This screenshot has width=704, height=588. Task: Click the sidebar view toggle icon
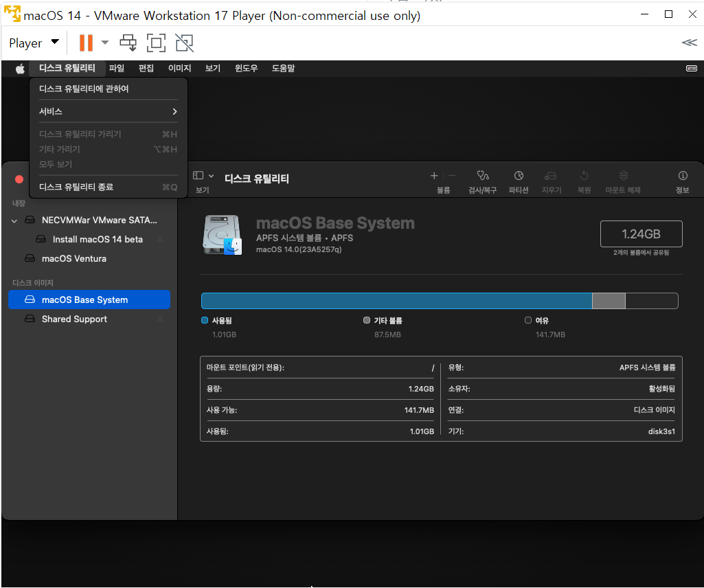tap(198, 176)
